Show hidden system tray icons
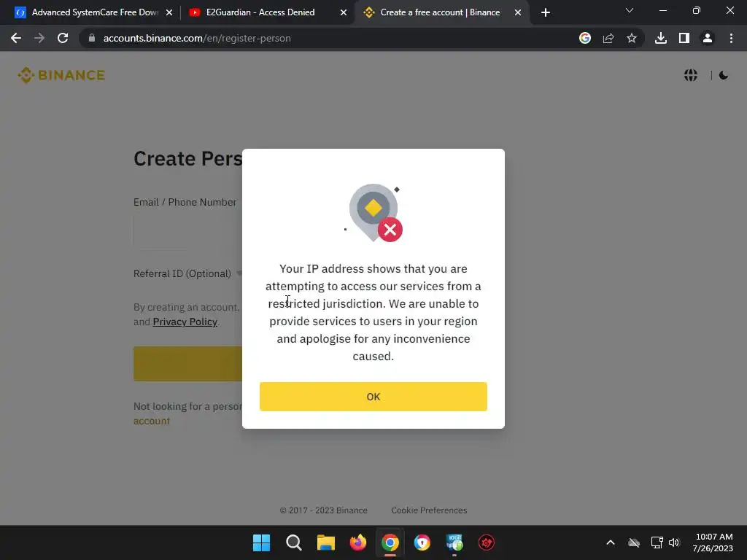 coord(611,542)
